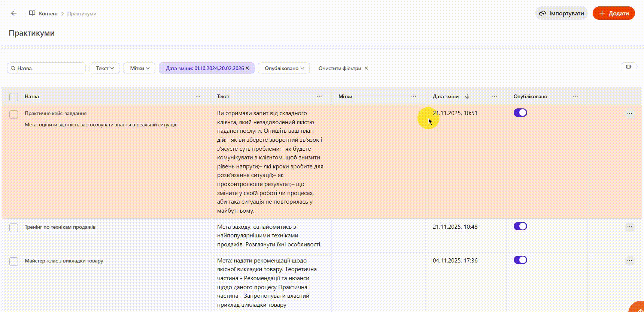644x312 pixels.
Task: Toggle published switch for Майстер-клас з викладки товару
Action: pyautogui.click(x=520, y=260)
